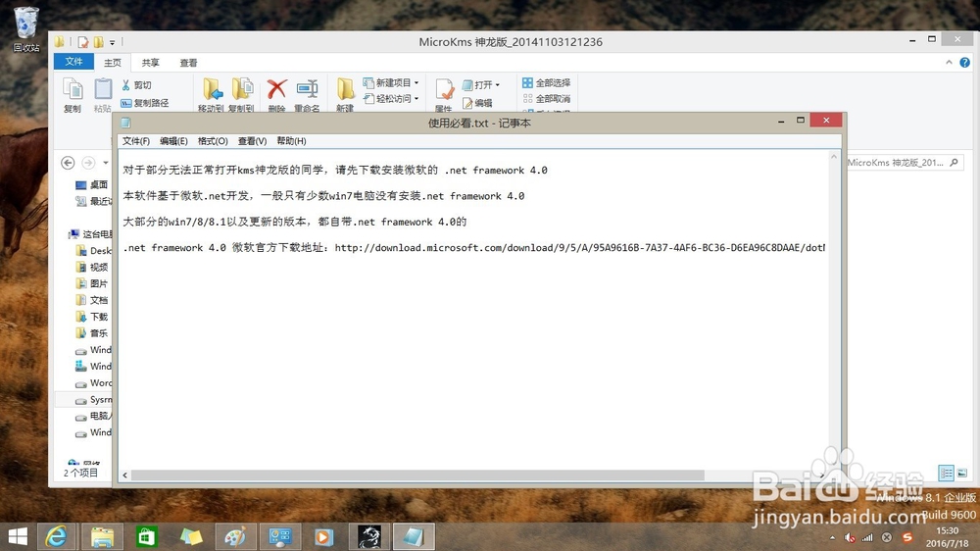Show hidden tray icons arrow

pyautogui.click(x=832, y=538)
